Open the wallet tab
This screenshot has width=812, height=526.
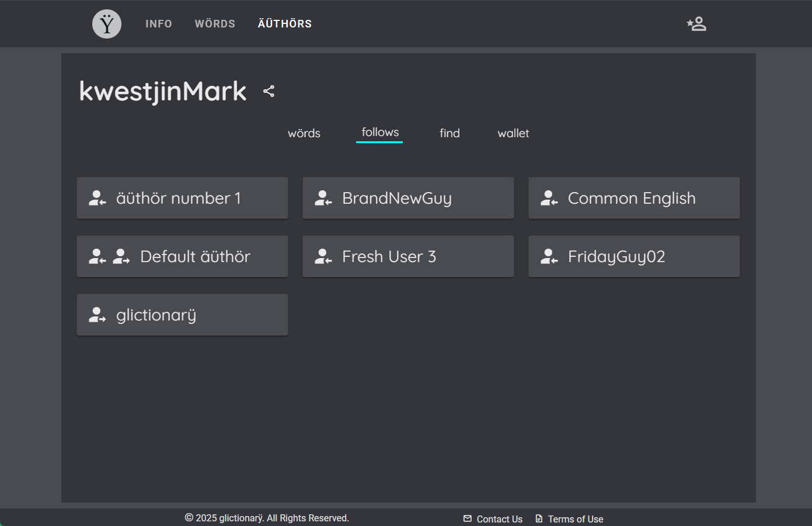pos(513,133)
